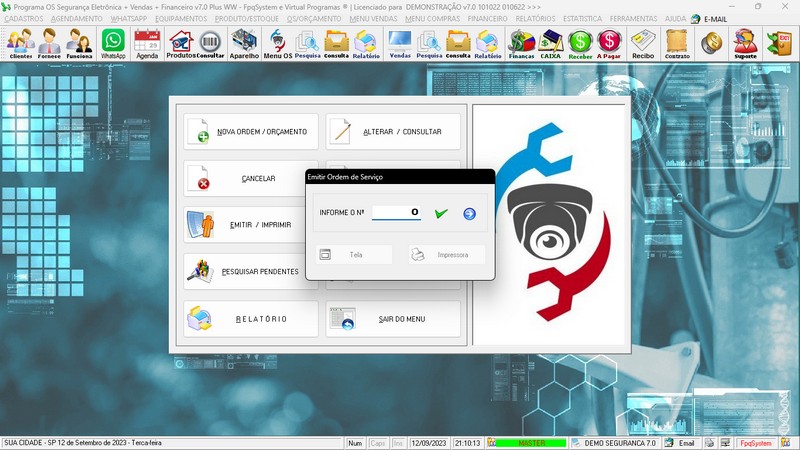Image resolution: width=800 pixels, height=450 pixels.
Task: Click DEMO SEGURANCA 7.0 in status bar
Action: [x=619, y=443]
